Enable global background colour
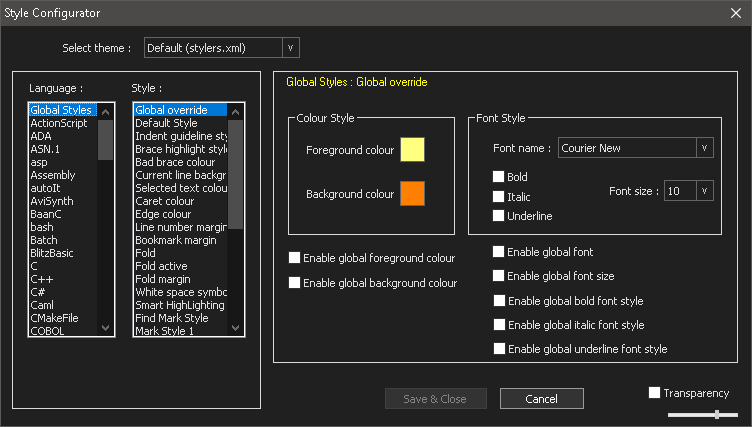 coord(294,283)
